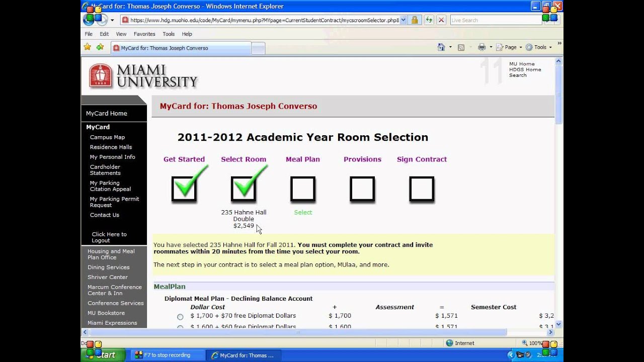Click the Internet zone globe icon
This screenshot has height=362, width=644.
(x=449, y=343)
